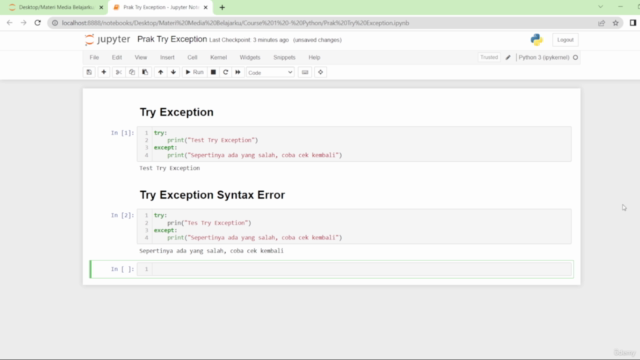Viewport: 640px width, 360px height.
Task: Bookmark this page with star icon
Action: [616, 23]
